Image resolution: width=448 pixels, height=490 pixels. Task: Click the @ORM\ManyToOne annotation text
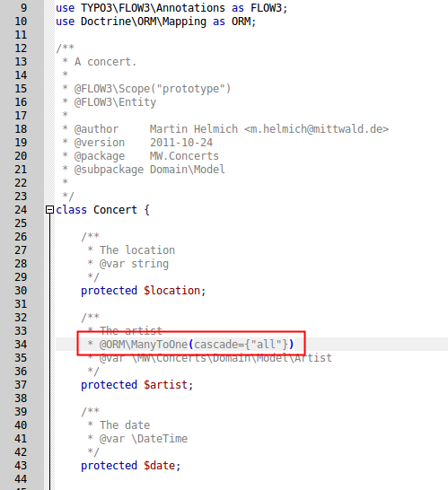point(143,345)
